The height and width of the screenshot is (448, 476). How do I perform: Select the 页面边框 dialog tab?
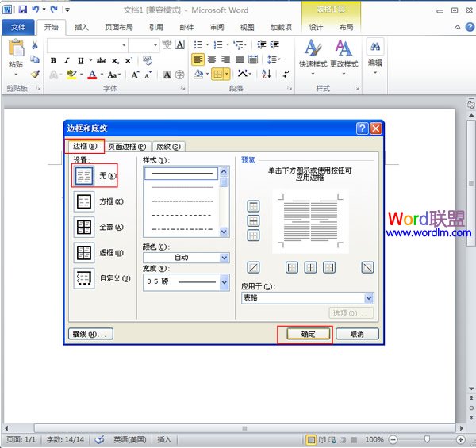point(127,147)
